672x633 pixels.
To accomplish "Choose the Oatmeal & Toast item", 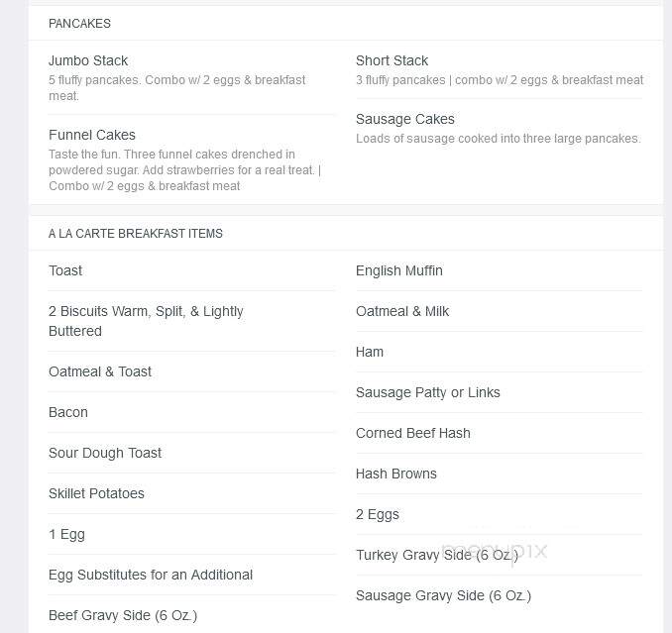I will click(x=100, y=371).
